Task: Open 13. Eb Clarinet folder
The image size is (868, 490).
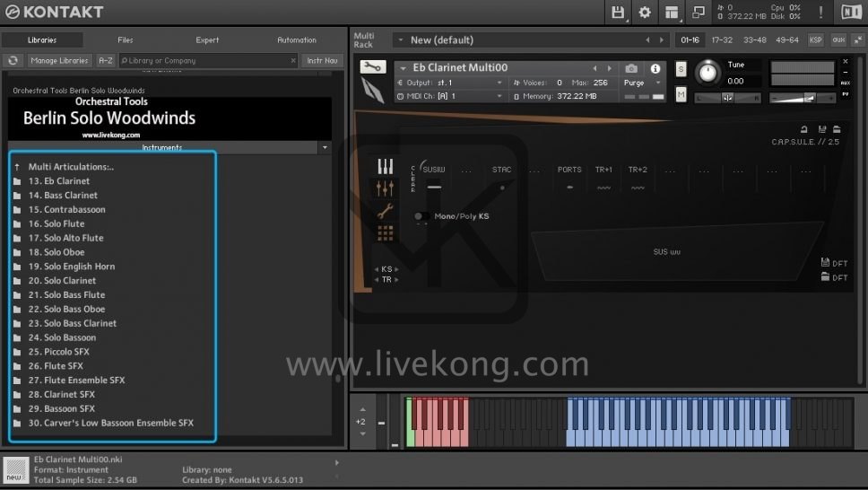Action: pyautogui.click(x=58, y=180)
